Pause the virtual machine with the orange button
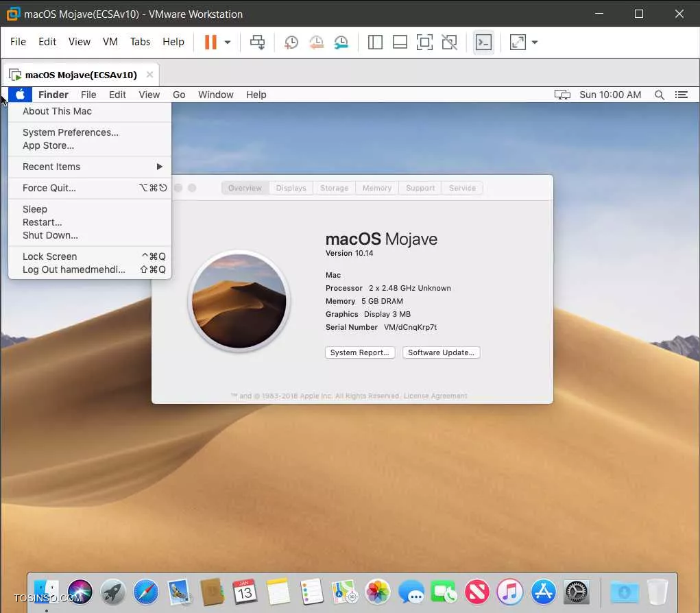The image size is (700, 613). (x=210, y=42)
